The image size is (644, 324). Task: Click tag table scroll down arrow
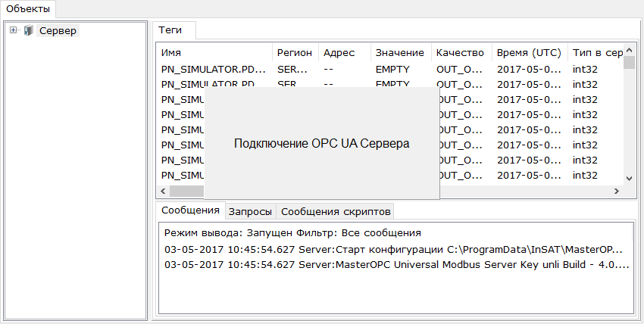(629, 179)
